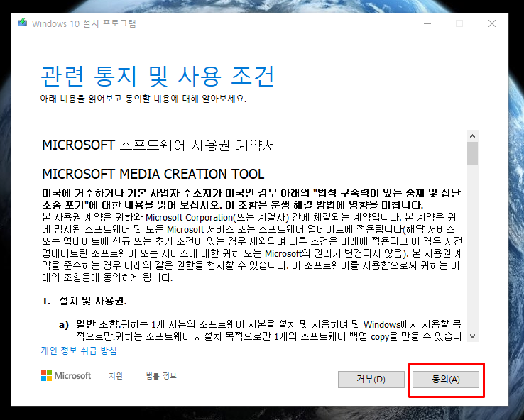Screen dimensions: 524x420
Task: Click the license scrollbar down arrow
Action: pos(473,336)
